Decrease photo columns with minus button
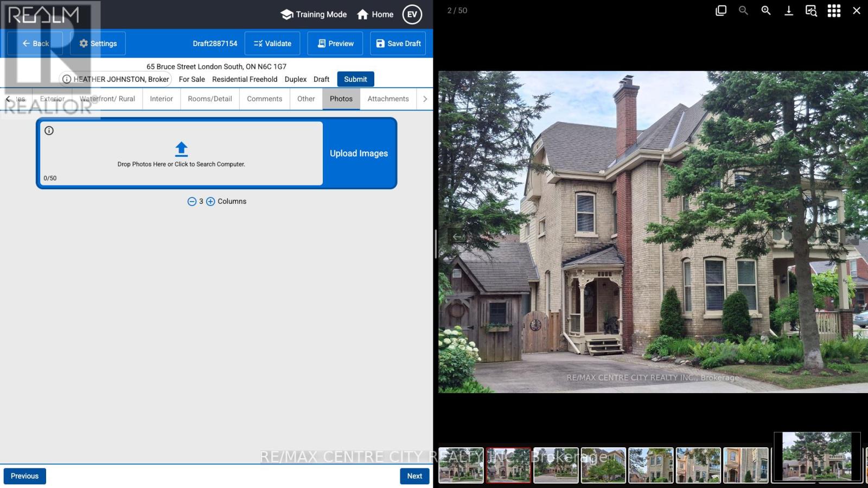The image size is (868, 488). (192, 202)
